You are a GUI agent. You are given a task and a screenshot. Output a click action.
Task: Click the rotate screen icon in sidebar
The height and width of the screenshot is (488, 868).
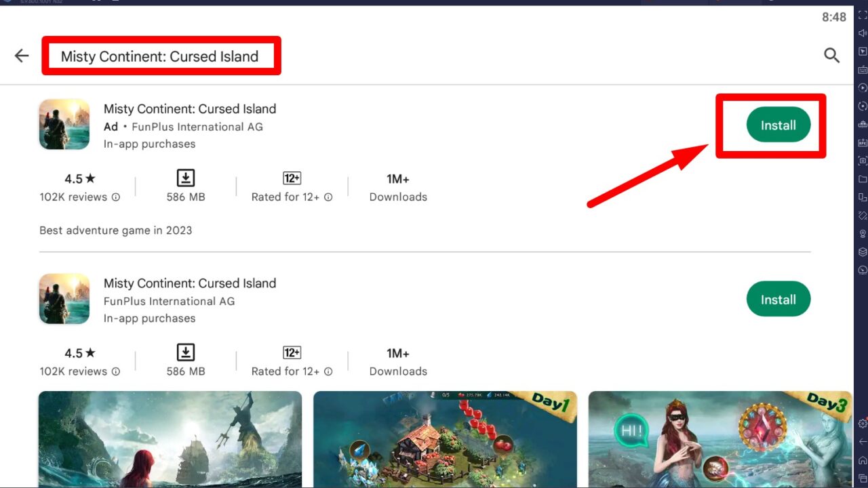coord(863,216)
